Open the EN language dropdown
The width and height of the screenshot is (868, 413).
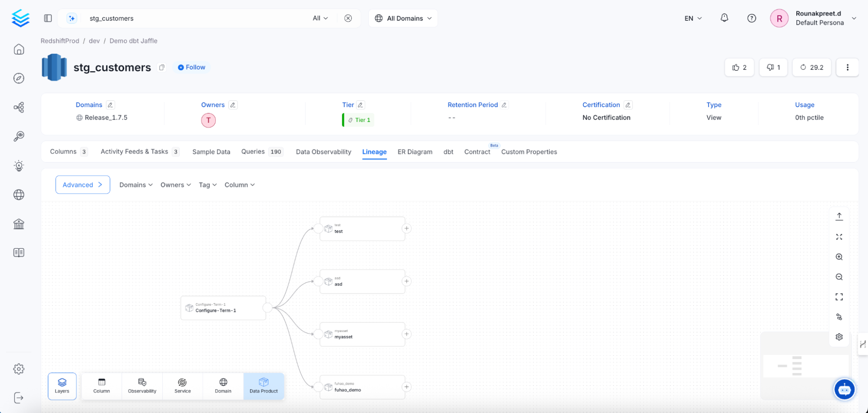692,18
